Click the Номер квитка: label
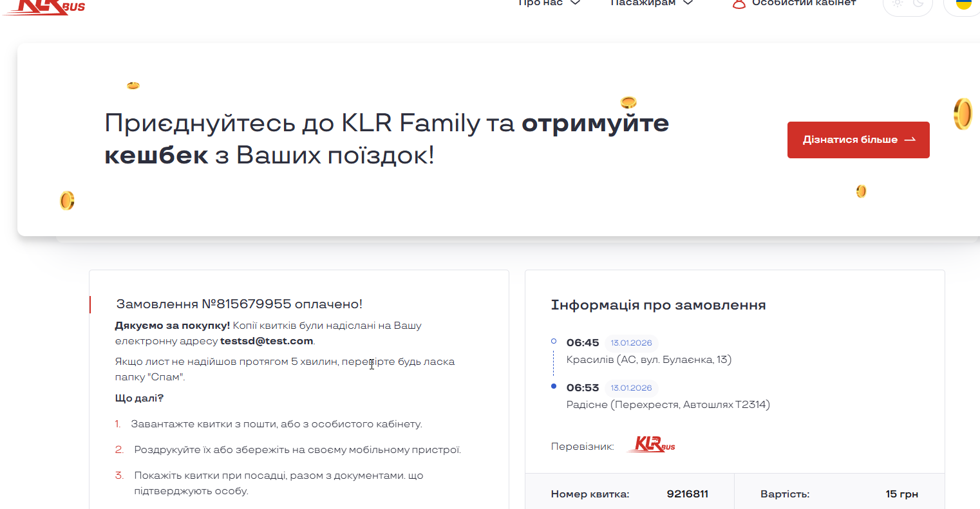Viewport: 980px width, 509px height. coord(590,494)
